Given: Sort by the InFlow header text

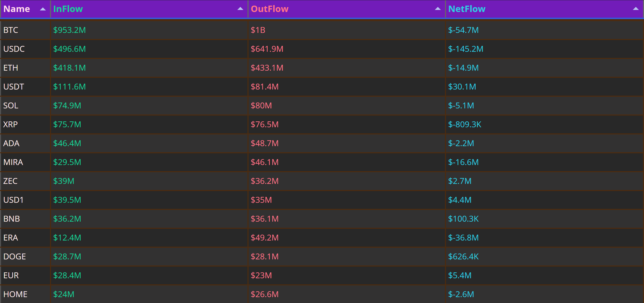Looking at the screenshot, I should click(68, 9).
